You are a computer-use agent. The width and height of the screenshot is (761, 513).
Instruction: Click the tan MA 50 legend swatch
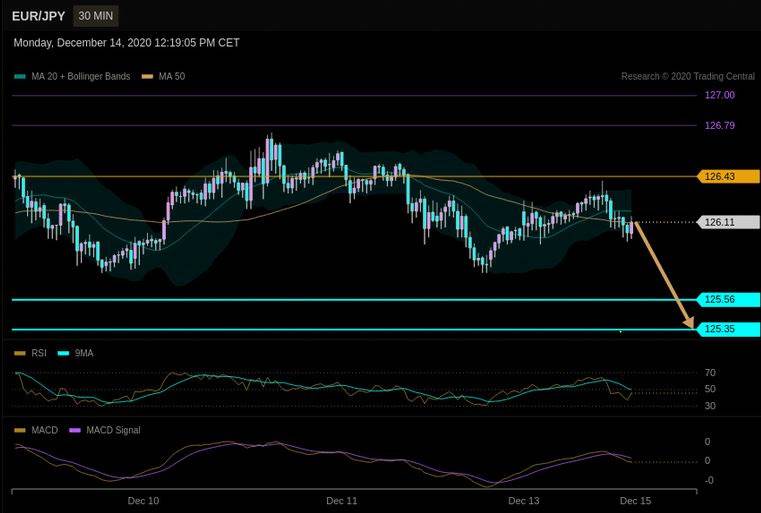148,76
